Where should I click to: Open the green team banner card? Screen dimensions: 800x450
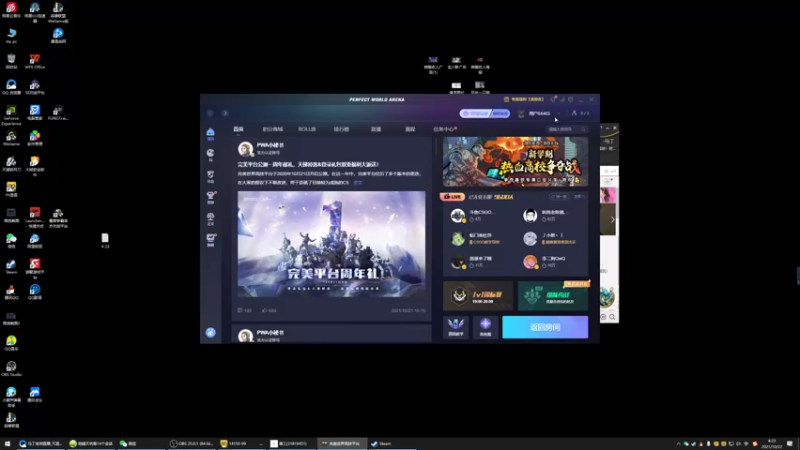[x=553, y=295]
